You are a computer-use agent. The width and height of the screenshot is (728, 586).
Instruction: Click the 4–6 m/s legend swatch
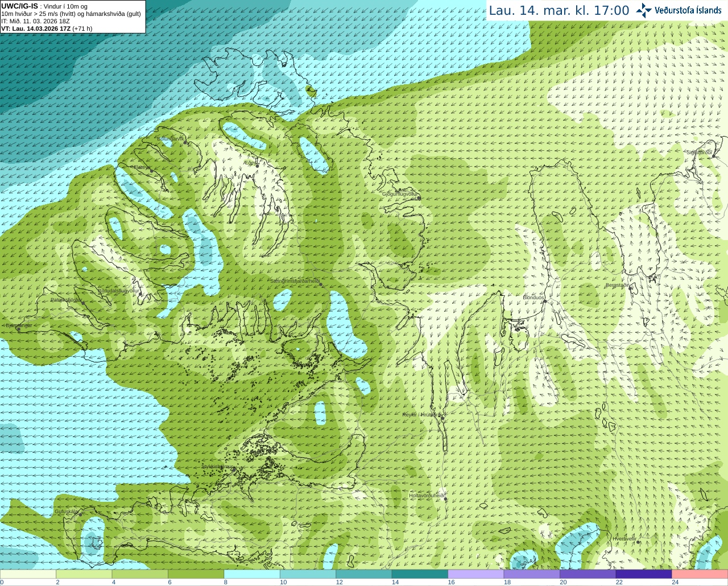[140, 574]
